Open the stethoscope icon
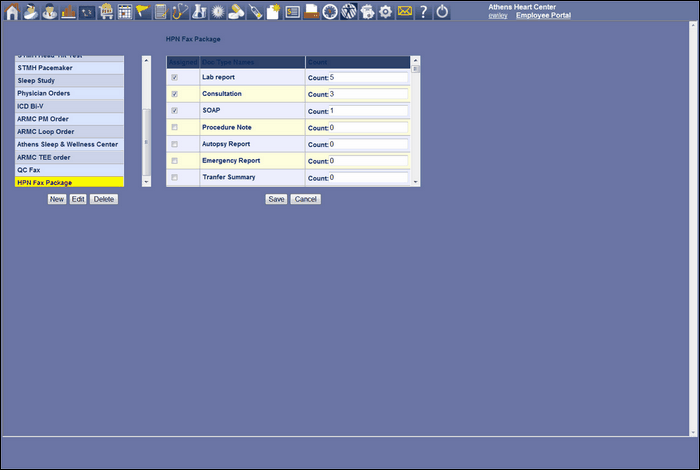 pyautogui.click(x=180, y=11)
